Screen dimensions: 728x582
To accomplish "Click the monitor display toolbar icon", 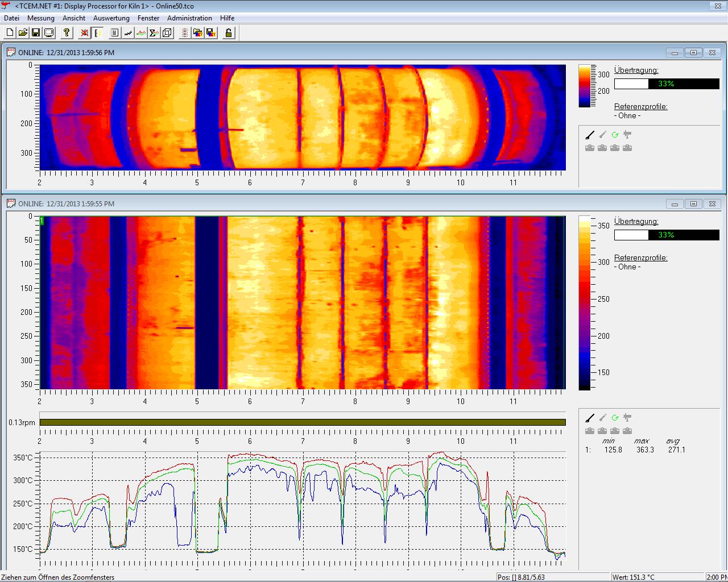I will 49,33.
